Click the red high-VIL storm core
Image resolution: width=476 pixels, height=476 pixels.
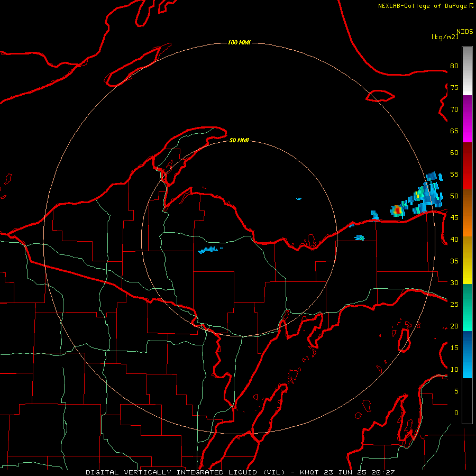point(397,210)
